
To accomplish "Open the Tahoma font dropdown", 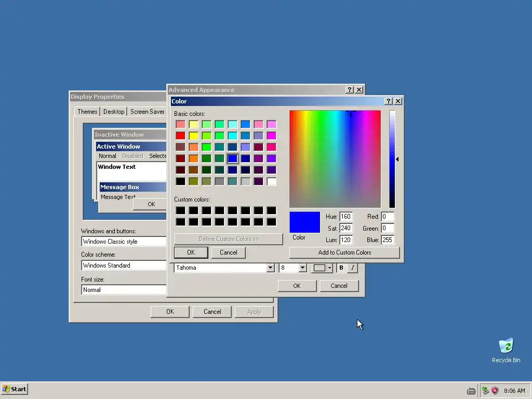I will 270,268.
